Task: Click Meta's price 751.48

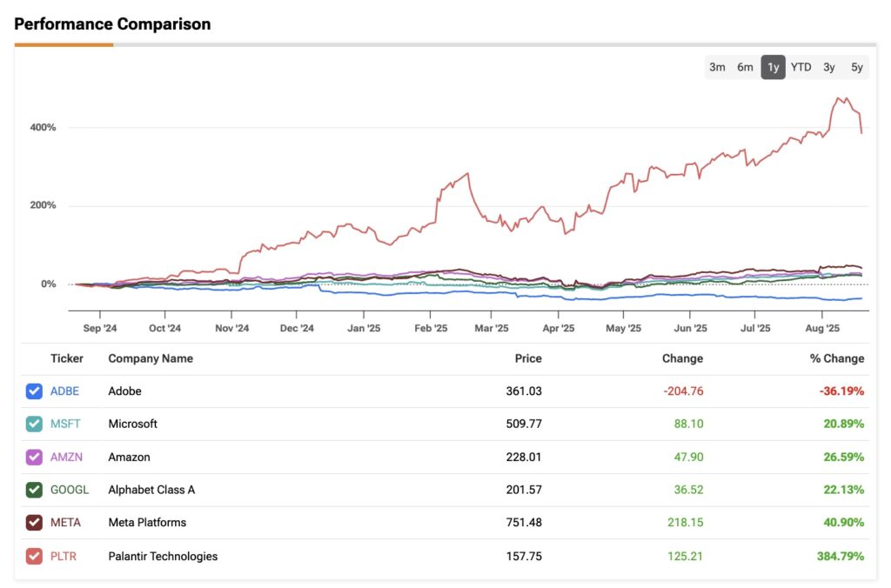Action: click(x=524, y=523)
